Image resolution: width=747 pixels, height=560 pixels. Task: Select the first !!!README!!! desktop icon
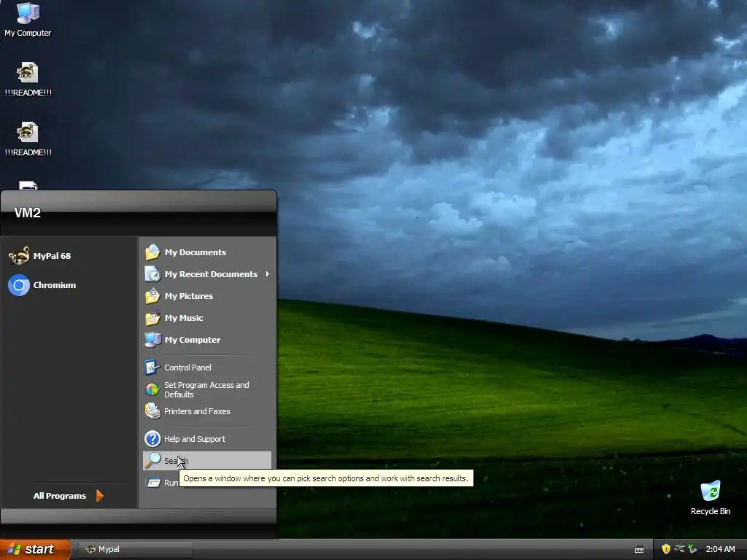[x=28, y=79]
